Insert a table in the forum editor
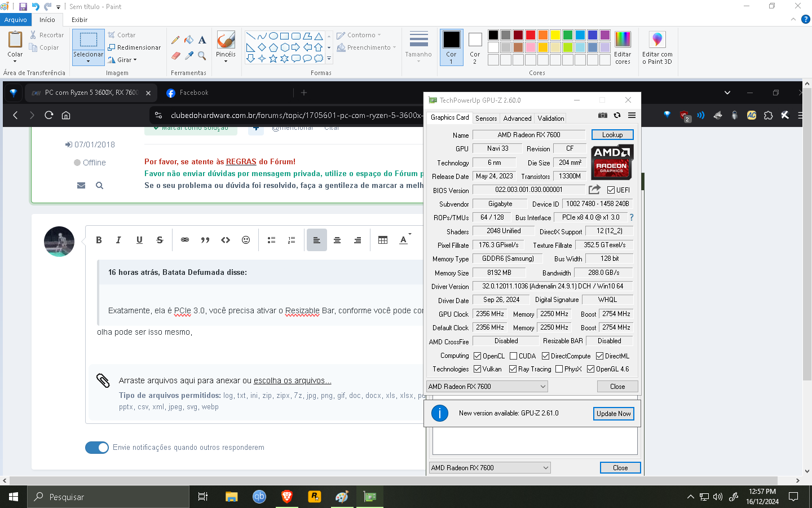This screenshot has height=508, width=812. click(383, 240)
